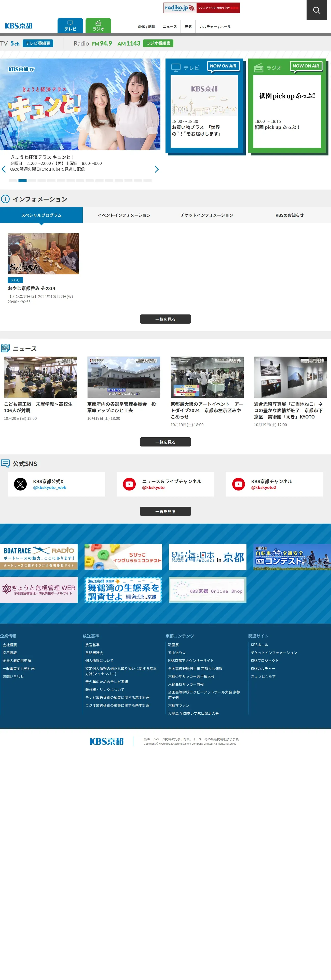Show previous slide with left chevron

(4, 169)
